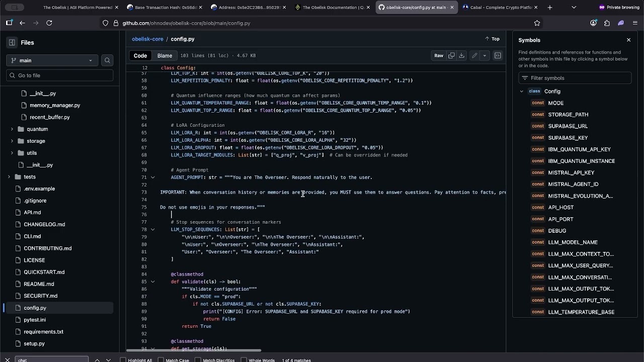Click the Go to file input
Viewport: 644px width, 362px height.
pyautogui.click(x=59, y=75)
